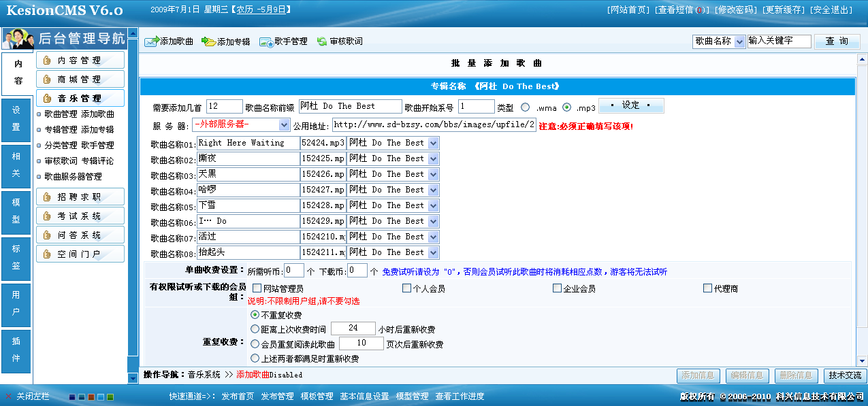Click hand icon beside 空间门户
The width and height of the screenshot is (868, 406).
pos(47,254)
